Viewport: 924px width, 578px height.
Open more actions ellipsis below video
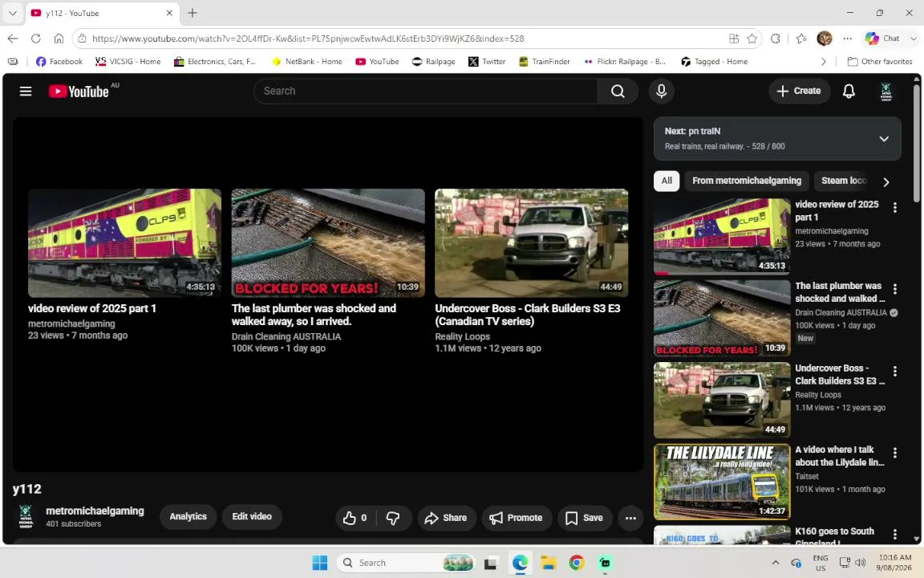(630, 518)
